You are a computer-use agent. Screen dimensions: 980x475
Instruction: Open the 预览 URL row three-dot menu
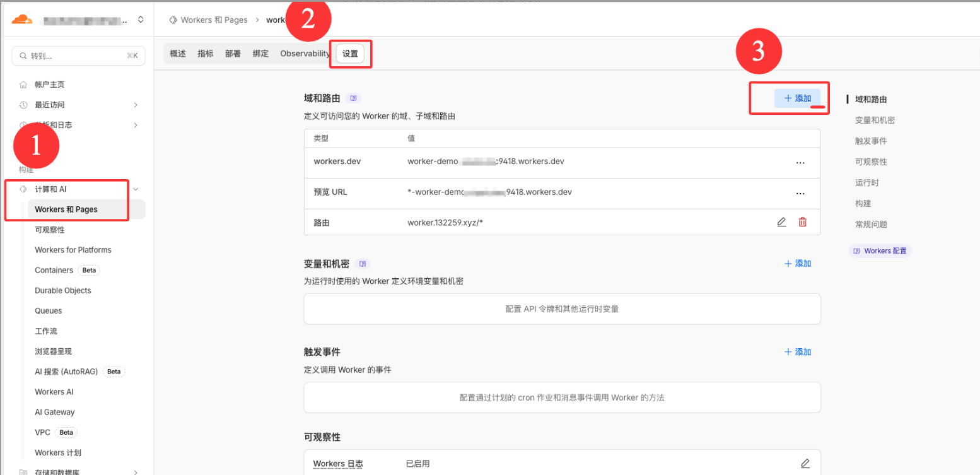click(x=800, y=193)
